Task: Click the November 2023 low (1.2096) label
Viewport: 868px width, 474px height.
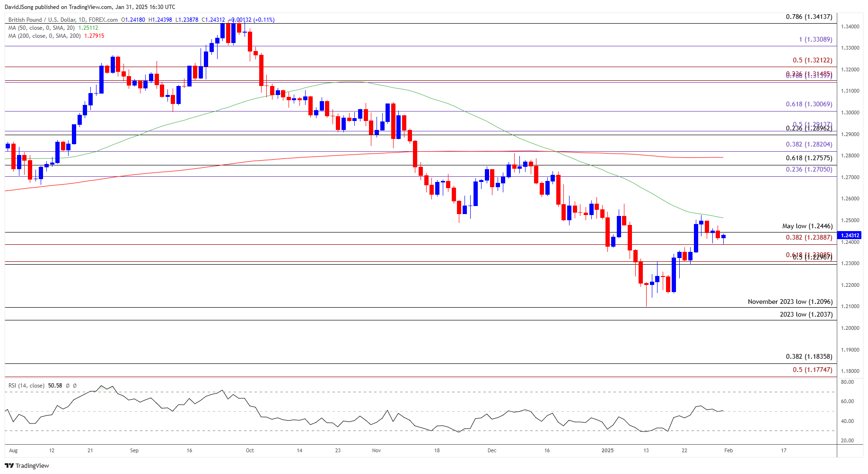Action: coord(790,302)
